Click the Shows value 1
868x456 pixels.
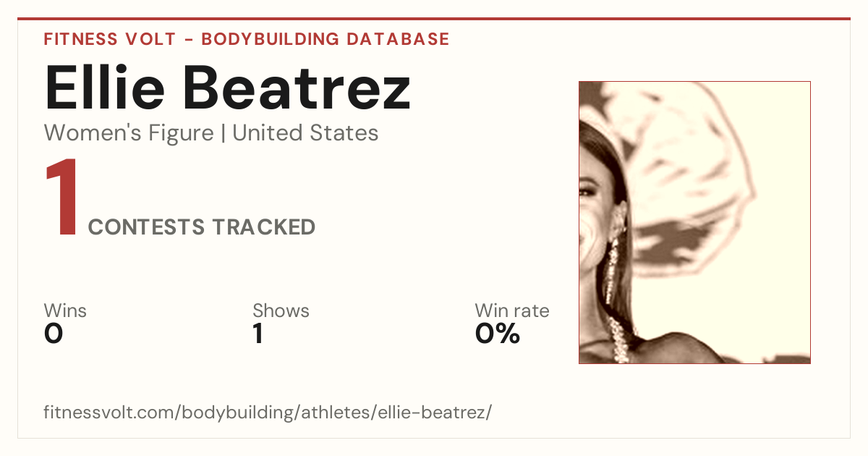click(x=258, y=334)
